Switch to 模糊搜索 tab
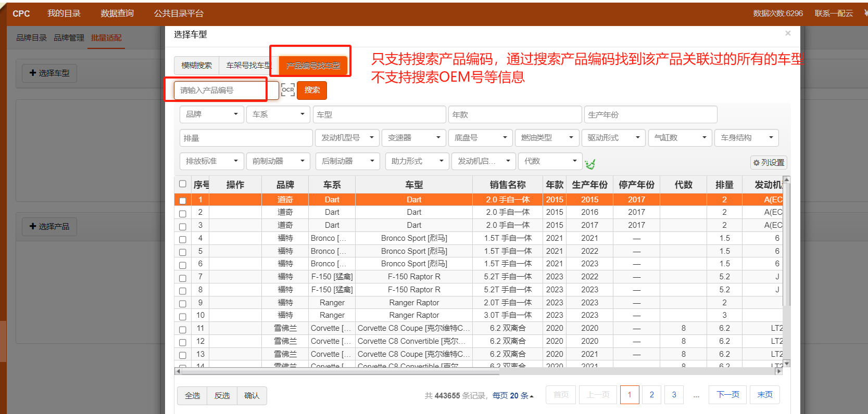 pyautogui.click(x=196, y=65)
